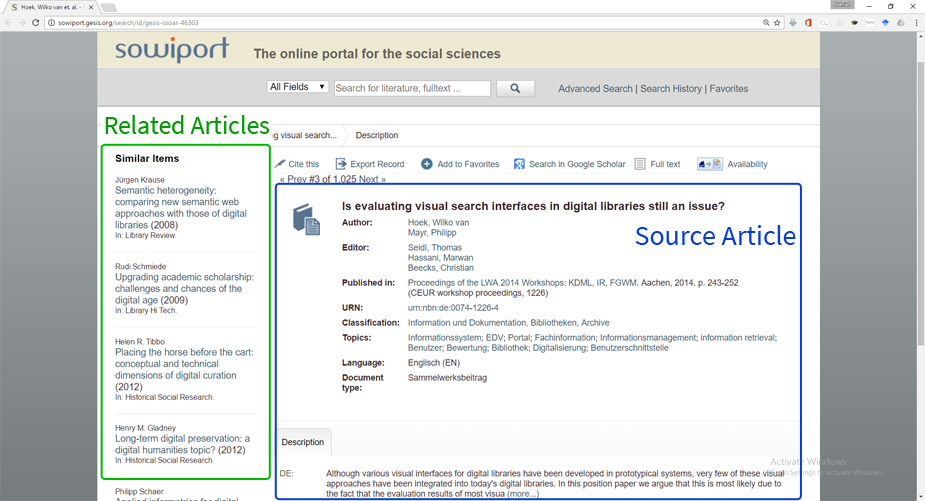Click Englisch (EN) language value
Image resolution: width=925 pixels, height=501 pixels.
coord(434,362)
